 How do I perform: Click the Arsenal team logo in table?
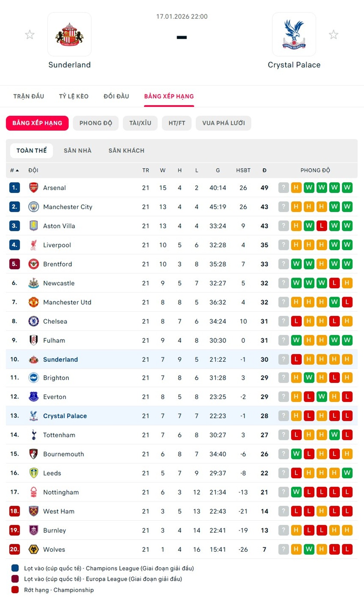click(x=33, y=188)
